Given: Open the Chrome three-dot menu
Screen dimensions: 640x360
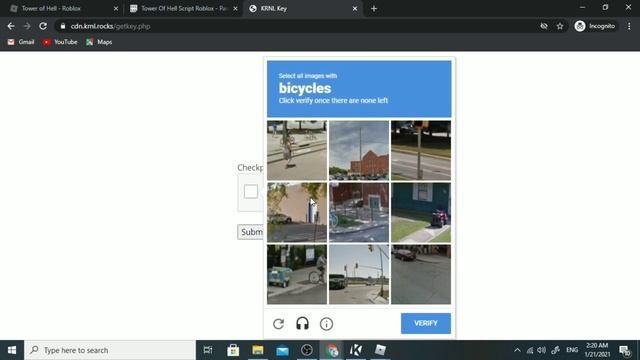Looking at the screenshot, I should 629,26.
